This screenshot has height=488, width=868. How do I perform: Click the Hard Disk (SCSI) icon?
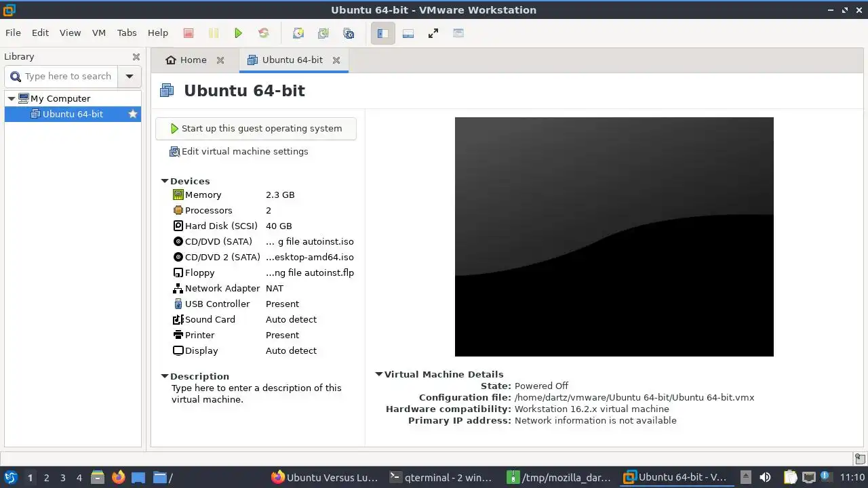coord(178,226)
